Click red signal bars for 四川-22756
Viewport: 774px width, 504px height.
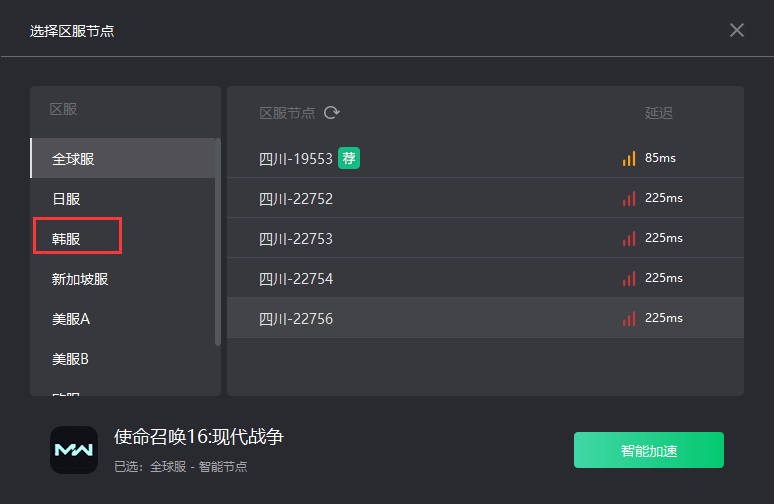[629, 318]
